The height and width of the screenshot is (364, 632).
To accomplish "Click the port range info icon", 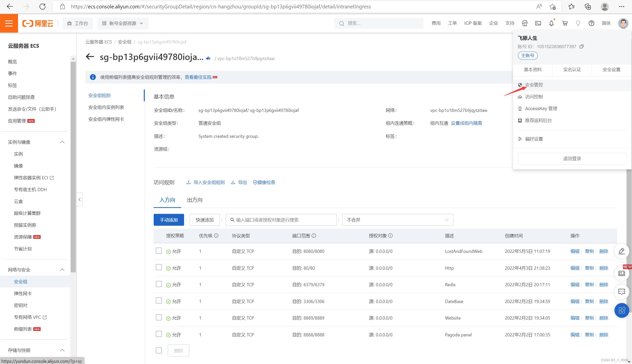I will (314, 236).
